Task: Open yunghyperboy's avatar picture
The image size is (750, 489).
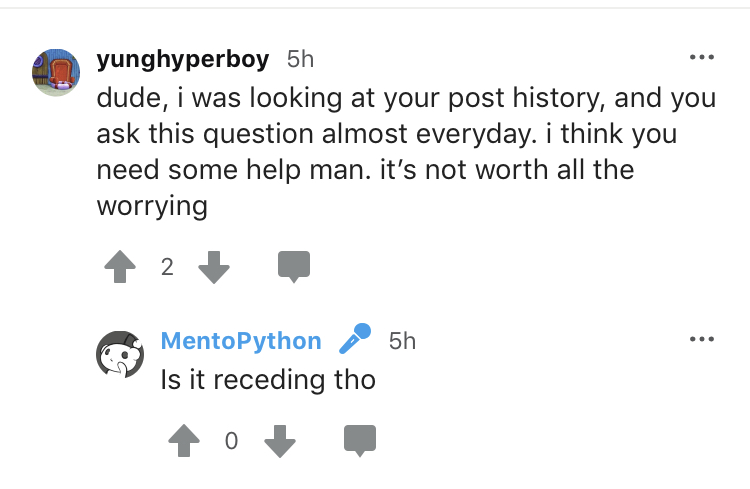Action: [56, 72]
